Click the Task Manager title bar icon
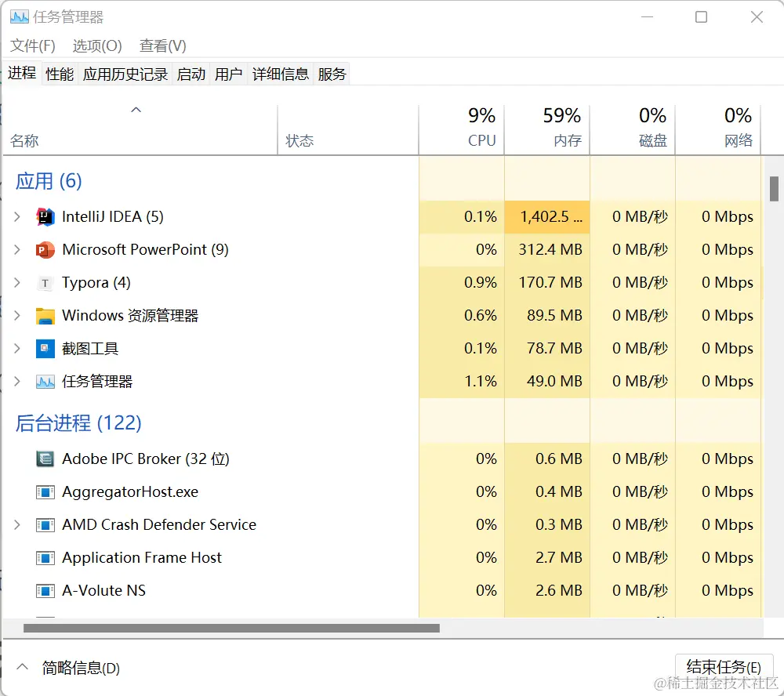This screenshot has width=784, height=696. coord(20,17)
